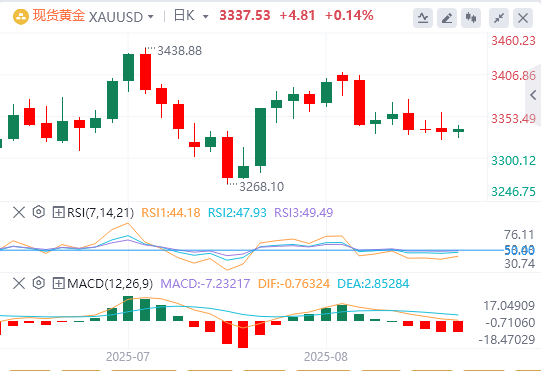Click the DEA:2.85284 value

(x=373, y=284)
